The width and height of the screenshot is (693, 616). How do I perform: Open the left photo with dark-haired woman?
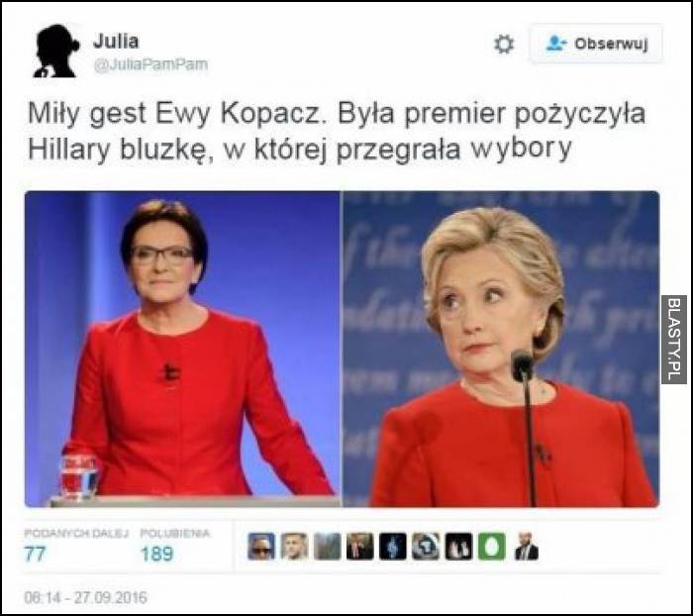tap(182, 349)
